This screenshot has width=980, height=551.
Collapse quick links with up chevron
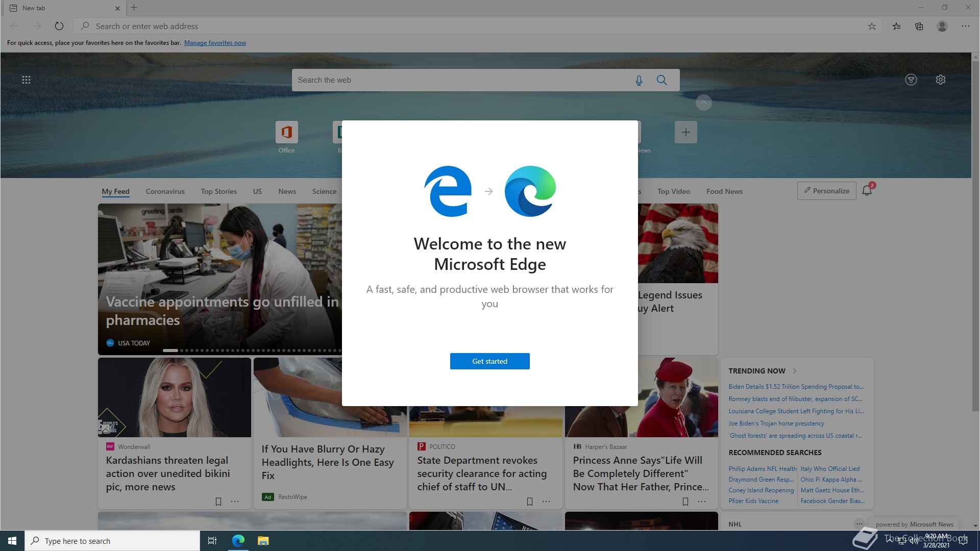point(703,103)
